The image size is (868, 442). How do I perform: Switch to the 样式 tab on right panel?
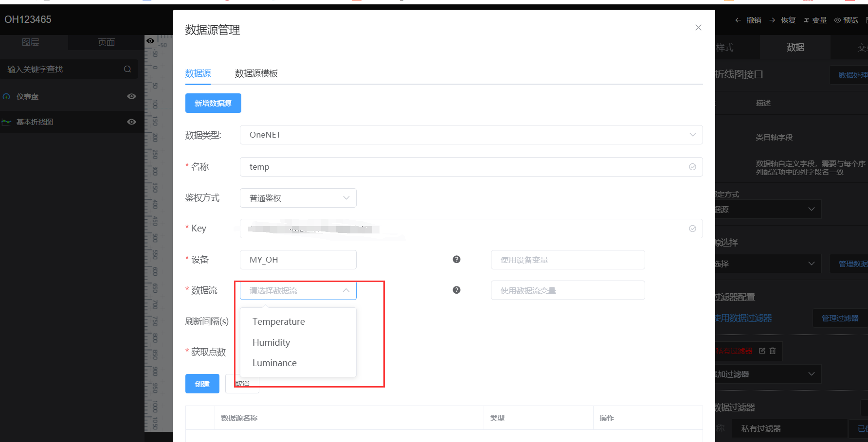[724, 47]
